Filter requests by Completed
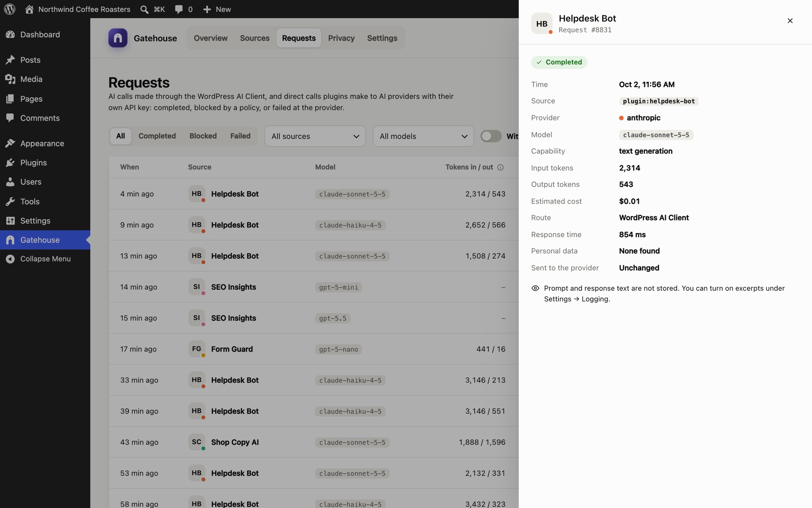The width and height of the screenshot is (812, 508). 157,136
